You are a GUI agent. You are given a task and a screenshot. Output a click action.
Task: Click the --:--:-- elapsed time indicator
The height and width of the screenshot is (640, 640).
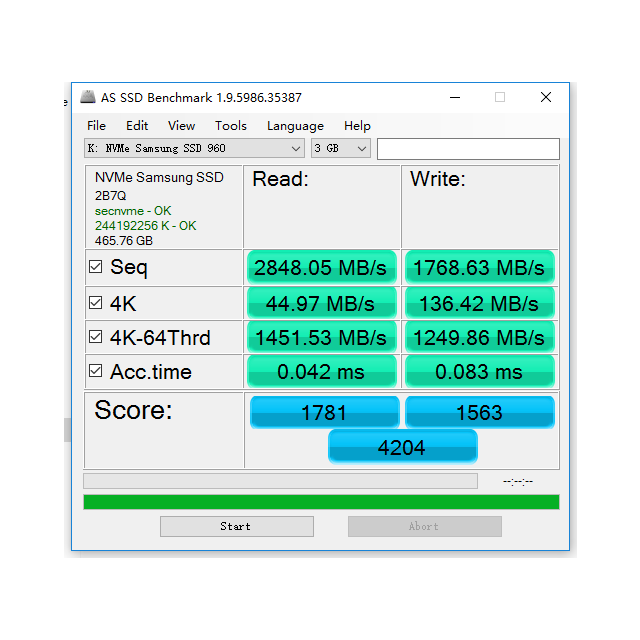coord(518,482)
